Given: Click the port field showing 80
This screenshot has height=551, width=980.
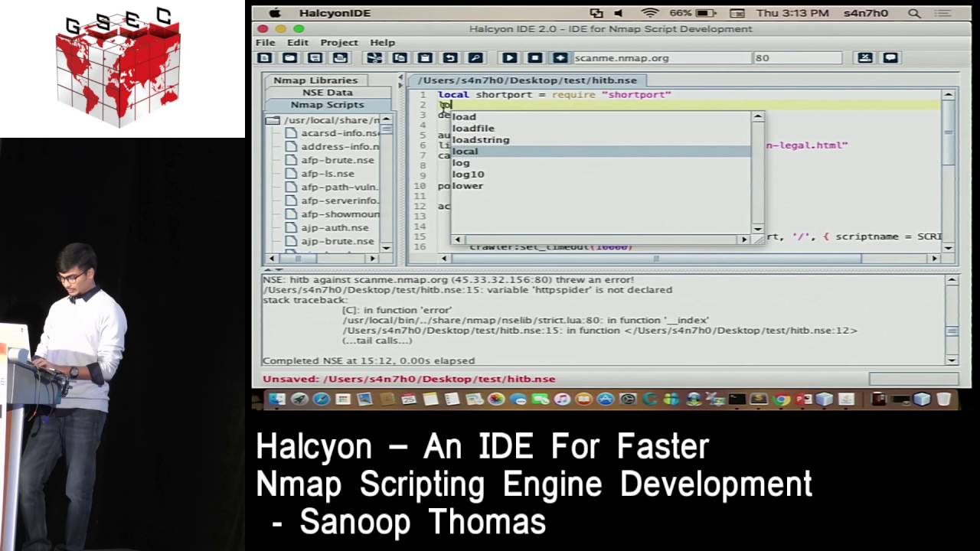Looking at the screenshot, I should (797, 58).
